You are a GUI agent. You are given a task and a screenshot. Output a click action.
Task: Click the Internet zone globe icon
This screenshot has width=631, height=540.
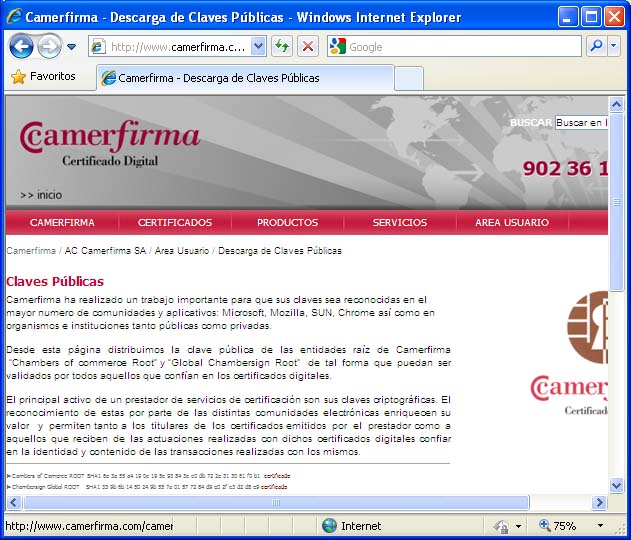(x=329, y=526)
